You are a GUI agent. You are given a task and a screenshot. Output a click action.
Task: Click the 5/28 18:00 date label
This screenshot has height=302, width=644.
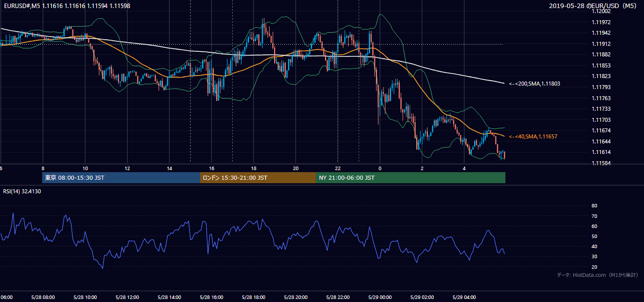[252, 297]
